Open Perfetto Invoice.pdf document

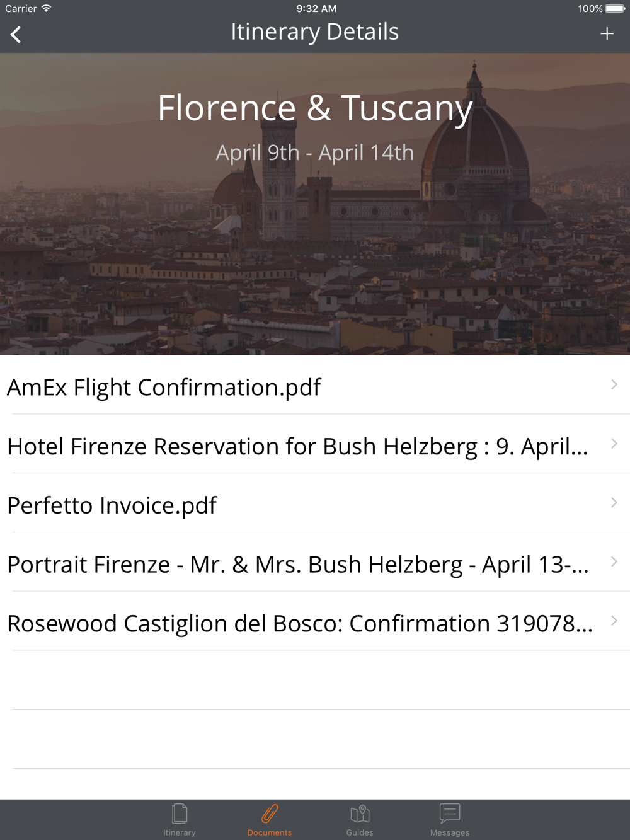[112, 505]
